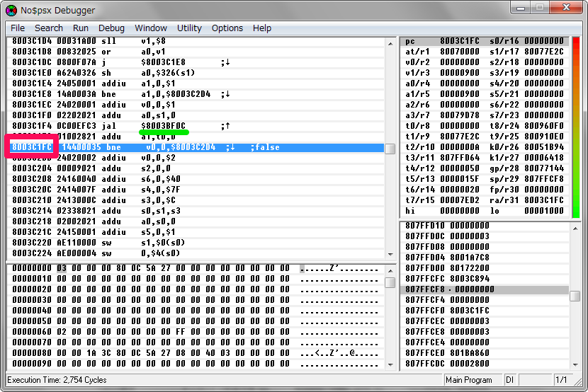Select stack entry 807FFCE0 801BA860
588x392 pixels.
pyautogui.click(x=485, y=353)
